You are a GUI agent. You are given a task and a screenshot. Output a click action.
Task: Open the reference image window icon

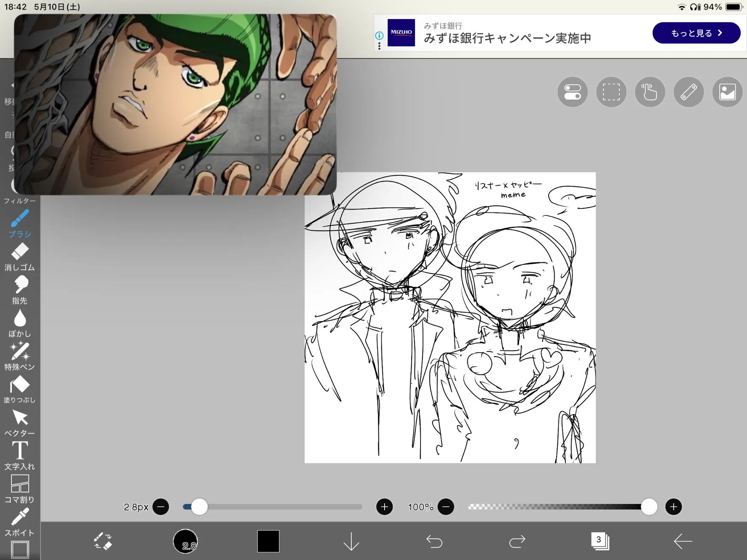(728, 92)
